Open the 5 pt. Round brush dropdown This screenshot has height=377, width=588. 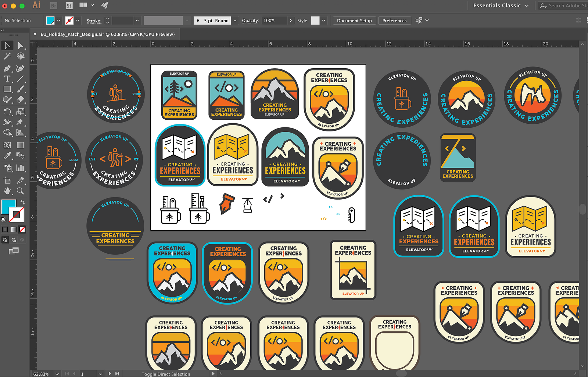[235, 21]
